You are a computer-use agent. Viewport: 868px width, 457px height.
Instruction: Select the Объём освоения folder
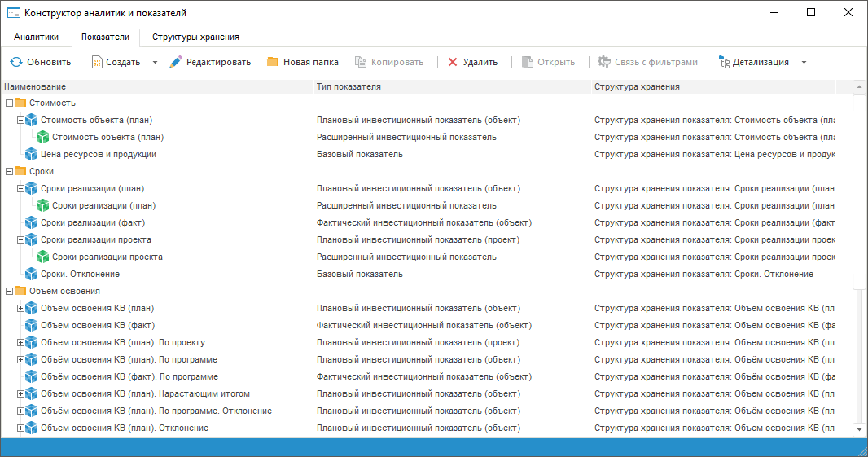(64, 291)
